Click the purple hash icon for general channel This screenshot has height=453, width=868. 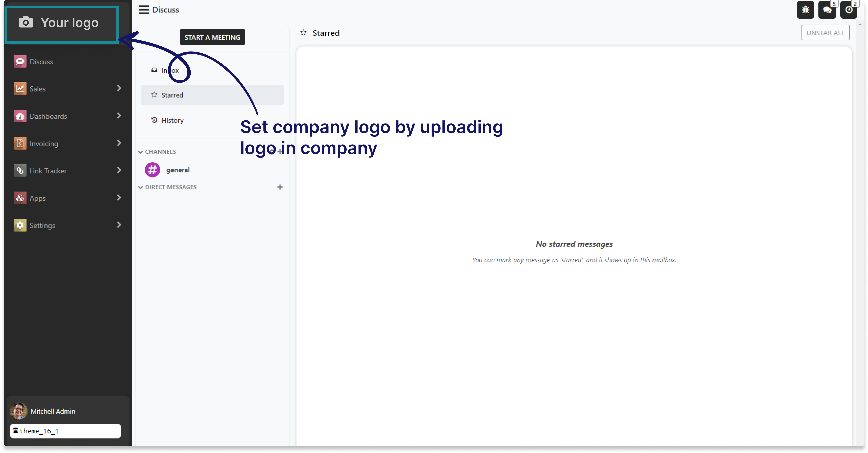click(x=152, y=170)
